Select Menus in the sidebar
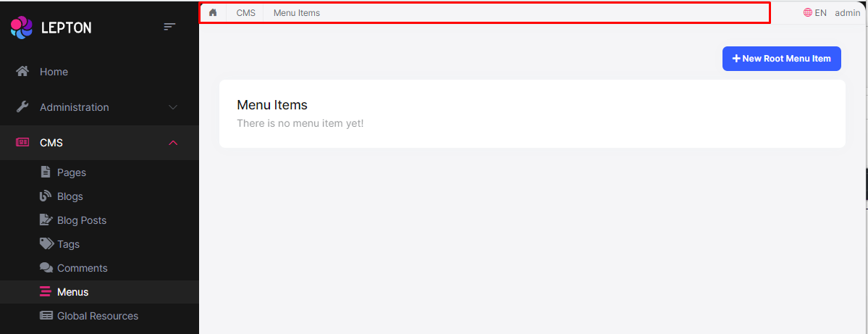 tap(73, 292)
